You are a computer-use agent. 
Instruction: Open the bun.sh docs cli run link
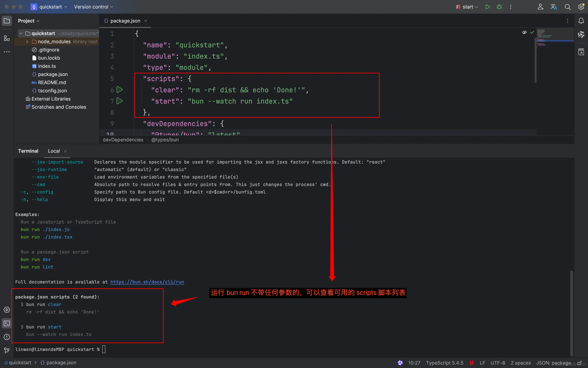147,282
